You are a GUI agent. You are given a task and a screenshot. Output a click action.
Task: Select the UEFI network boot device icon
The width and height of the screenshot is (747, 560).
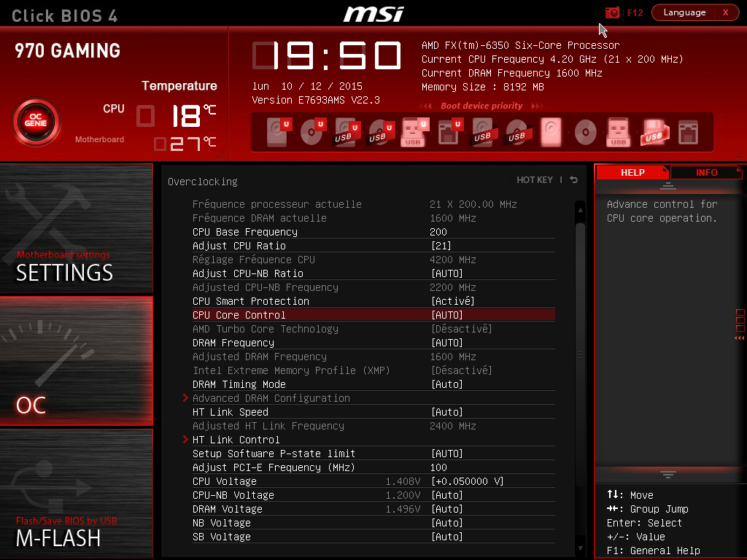pos(449,131)
